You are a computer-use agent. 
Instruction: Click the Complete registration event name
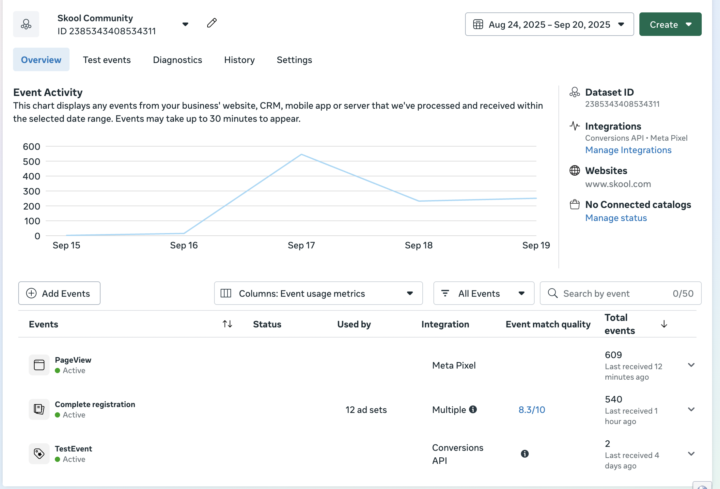pyautogui.click(x=95, y=404)
